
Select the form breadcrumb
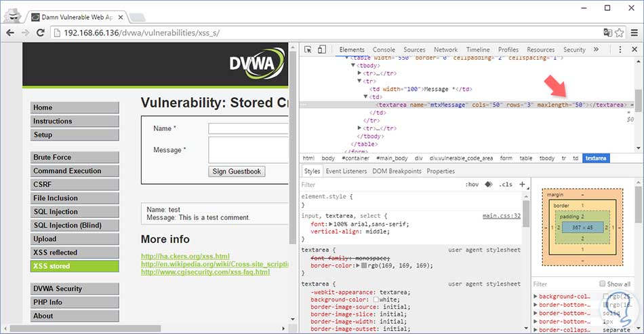tap(506, 158)
